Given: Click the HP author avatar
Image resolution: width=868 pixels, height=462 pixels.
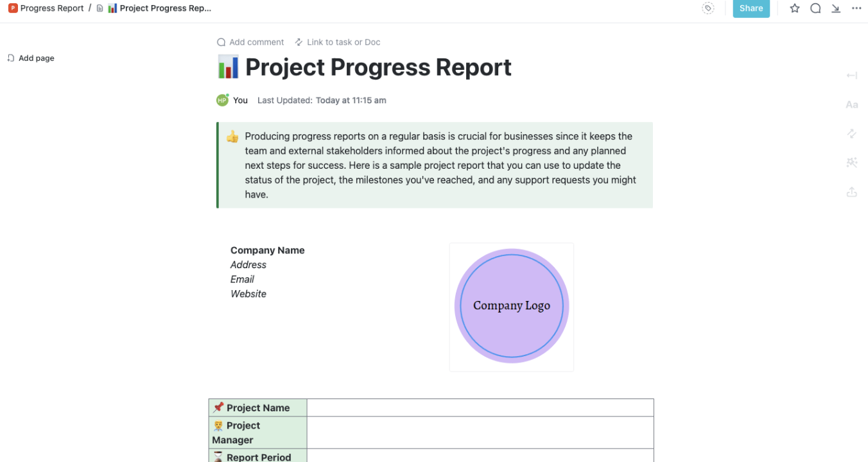Looking at the screenshot, I should pos(222,100).
